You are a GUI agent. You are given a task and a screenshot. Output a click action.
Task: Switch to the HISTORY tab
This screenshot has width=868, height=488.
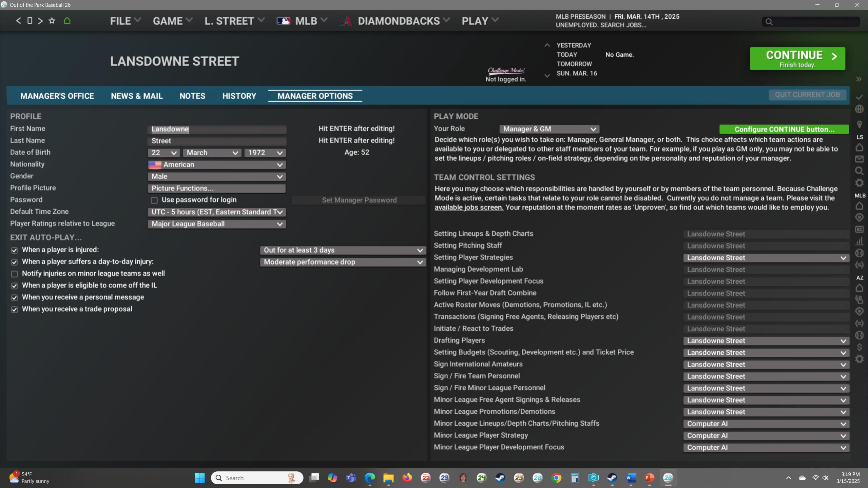(x=239, y=96)
